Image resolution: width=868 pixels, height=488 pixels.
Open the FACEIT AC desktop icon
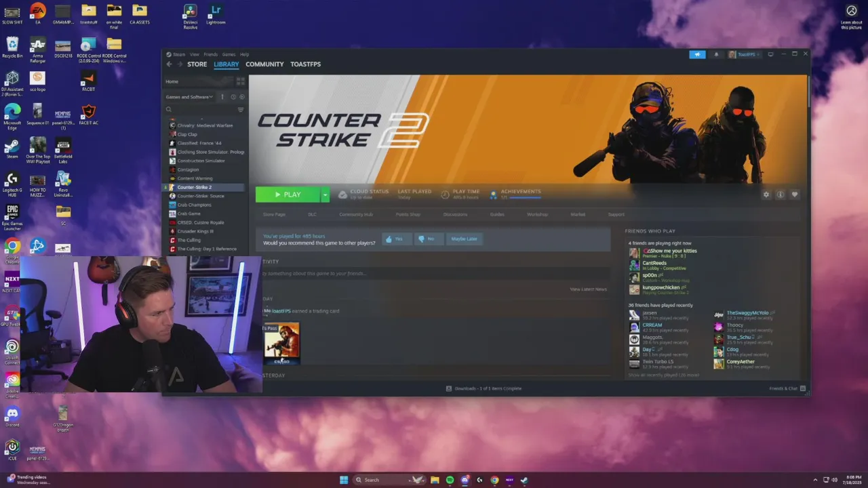pyautogui.click(x=88, y=115)
